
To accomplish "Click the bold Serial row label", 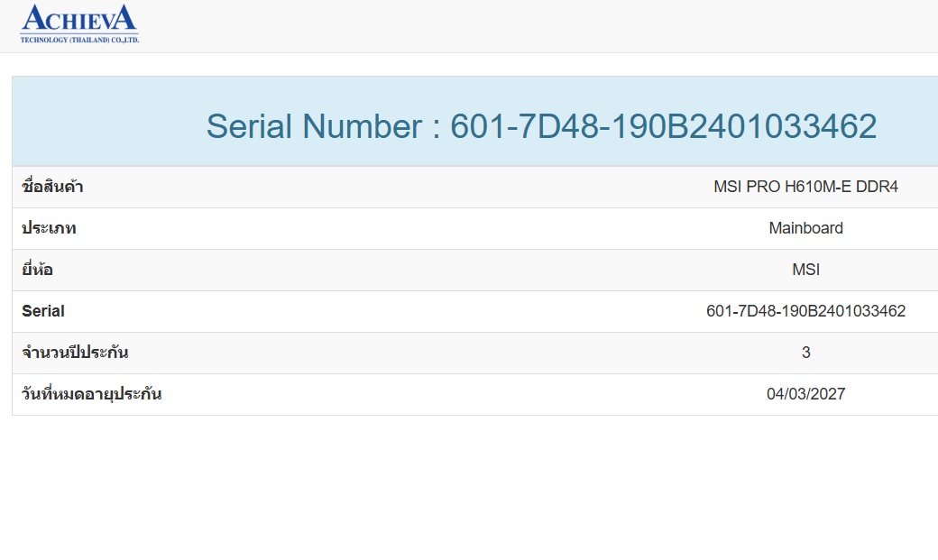I will [43, 311].
